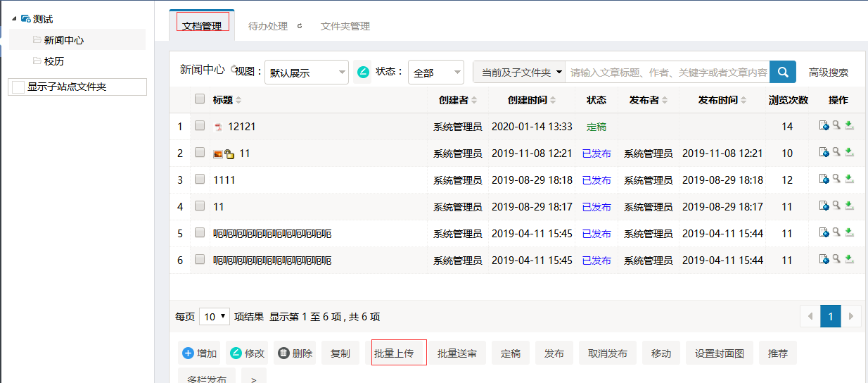Click the refresh icon beside 新闻中心 heading
Image resolution: width=868 pixels, height=383 pixels.
[234, 70]
